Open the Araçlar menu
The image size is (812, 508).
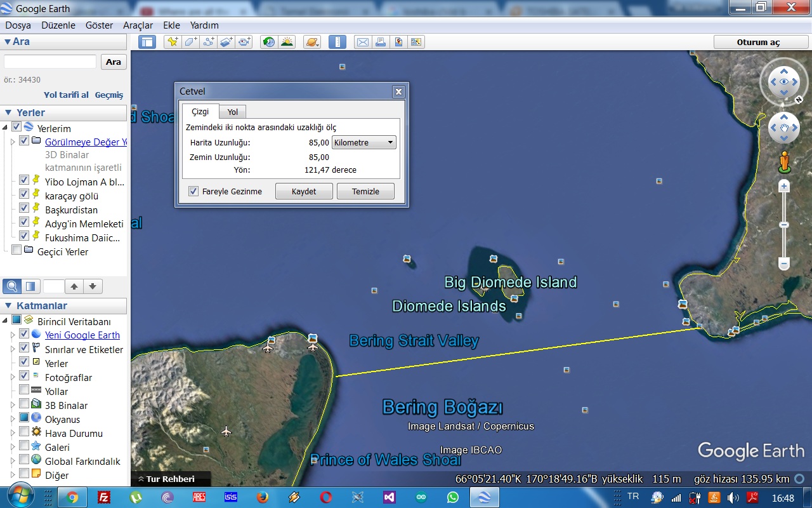138,25
